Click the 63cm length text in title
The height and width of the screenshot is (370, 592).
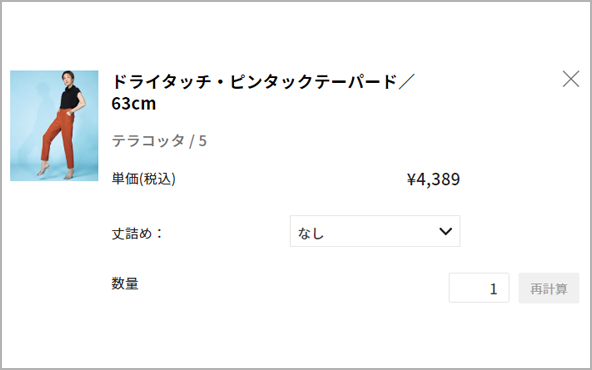134,103
